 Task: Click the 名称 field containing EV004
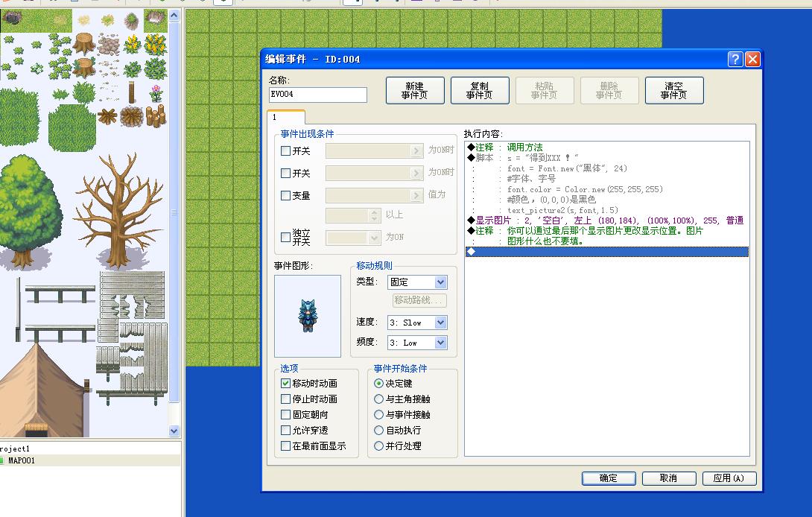click(318, 95)
